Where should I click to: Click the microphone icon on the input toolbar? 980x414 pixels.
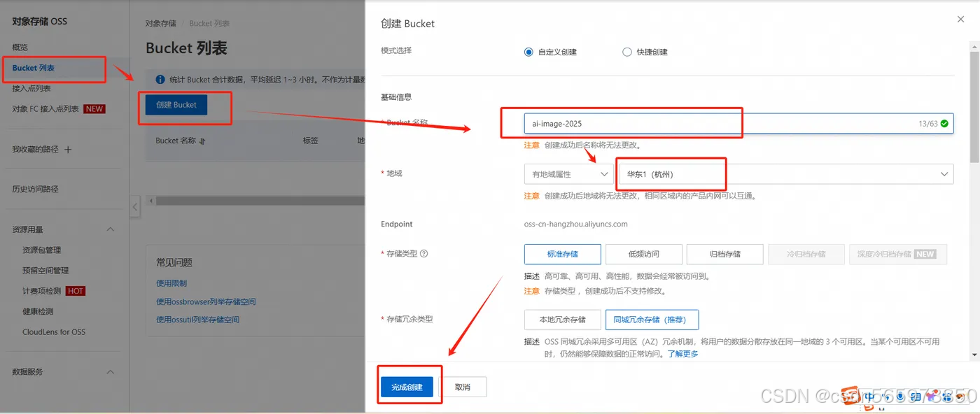pyautogui.click(x=900, y=397)
